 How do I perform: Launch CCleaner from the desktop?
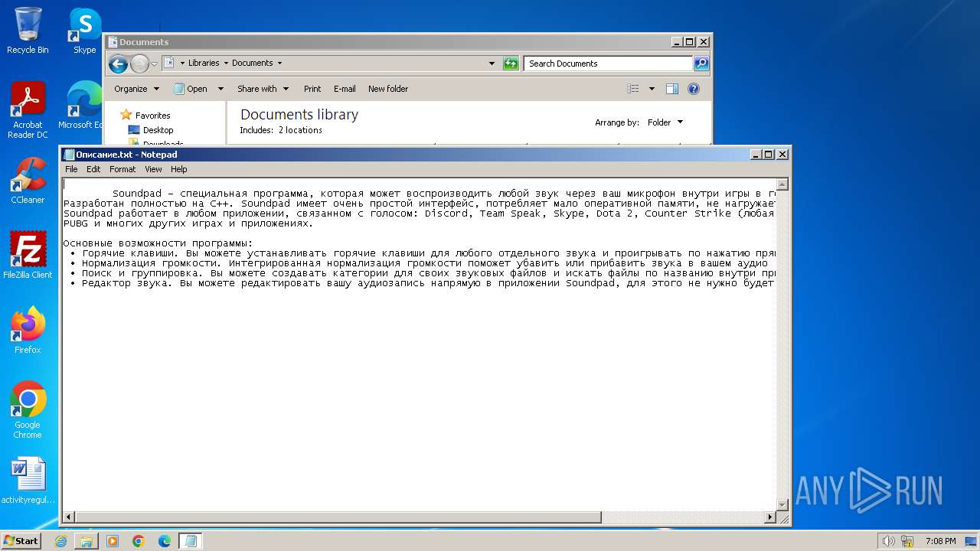pyautogui.click(x=28, y=181)
